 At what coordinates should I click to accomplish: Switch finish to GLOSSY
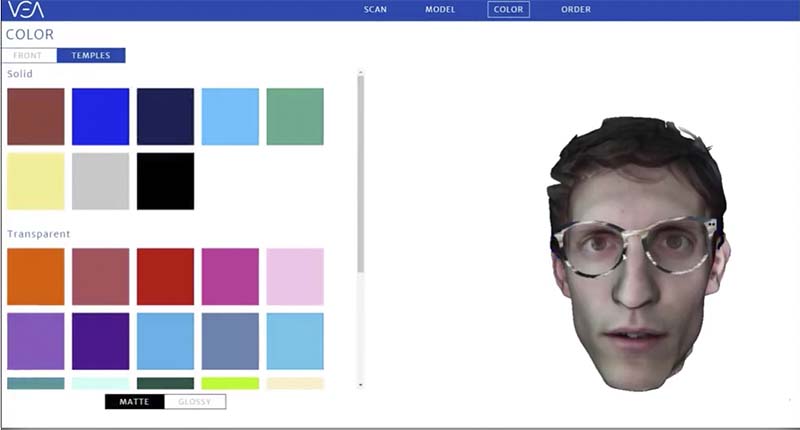[x=195, y=402]
